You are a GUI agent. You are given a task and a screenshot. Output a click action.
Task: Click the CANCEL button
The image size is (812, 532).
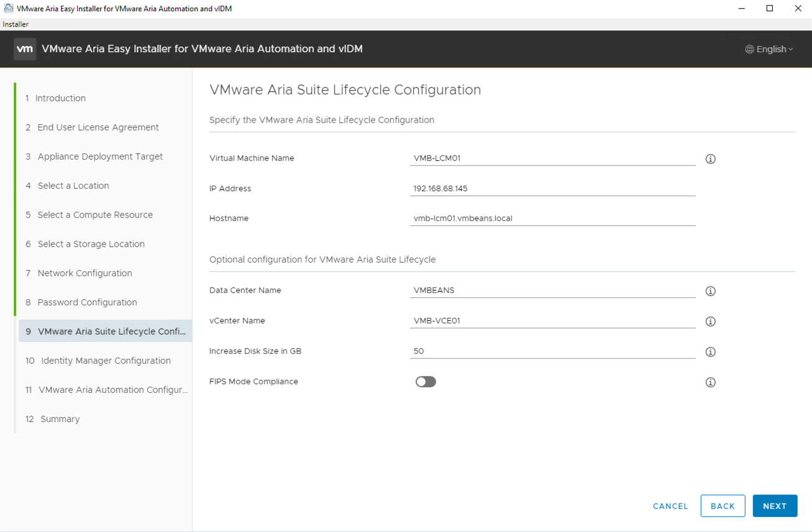pyautogui.click(x=670, y=506)
